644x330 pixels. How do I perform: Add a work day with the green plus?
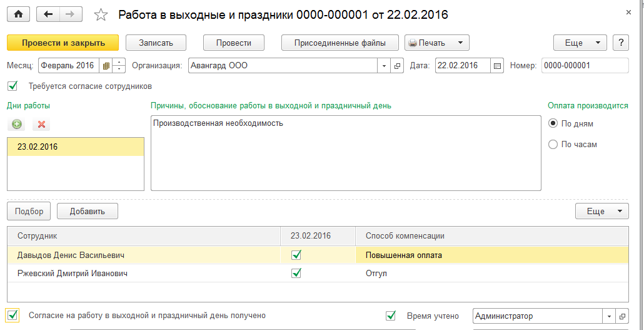pyautogui.click(x=16, y=124)
